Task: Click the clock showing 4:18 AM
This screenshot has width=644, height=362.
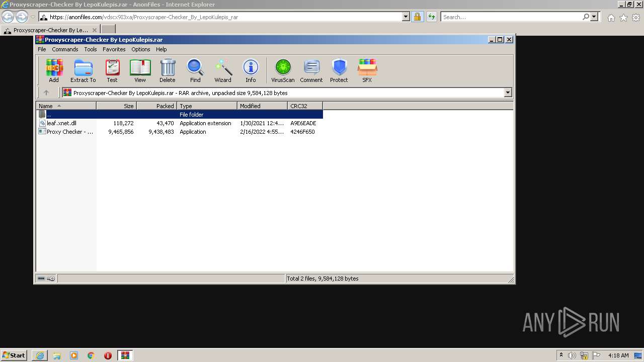Action: [618, 355]
